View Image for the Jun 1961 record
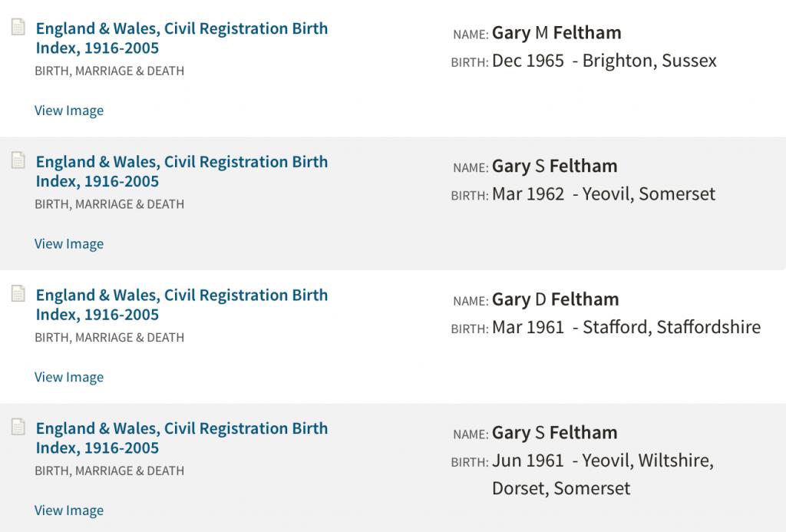 (69, 511)
